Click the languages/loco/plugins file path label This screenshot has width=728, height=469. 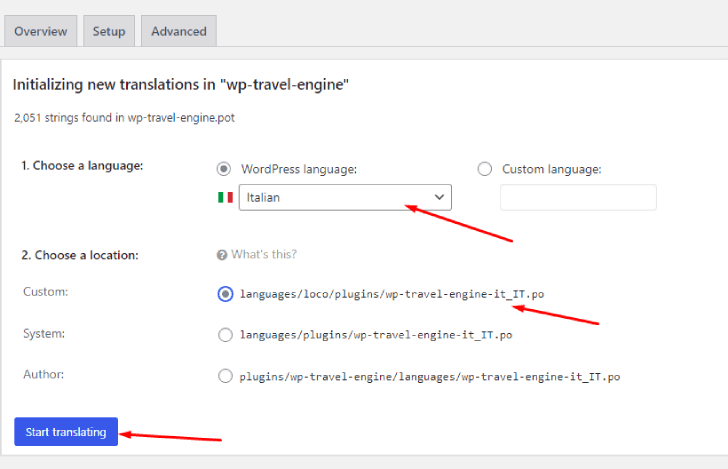coord(392,294)
